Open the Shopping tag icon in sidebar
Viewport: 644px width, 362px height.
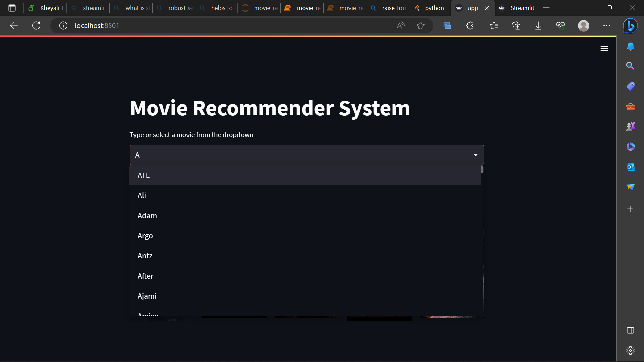coord(630,86)
